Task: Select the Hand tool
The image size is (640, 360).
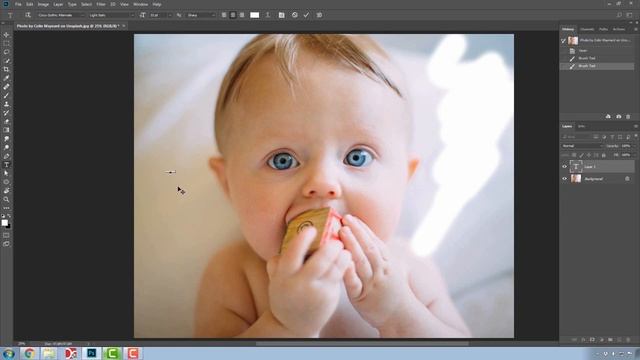Action: [6, 191]
